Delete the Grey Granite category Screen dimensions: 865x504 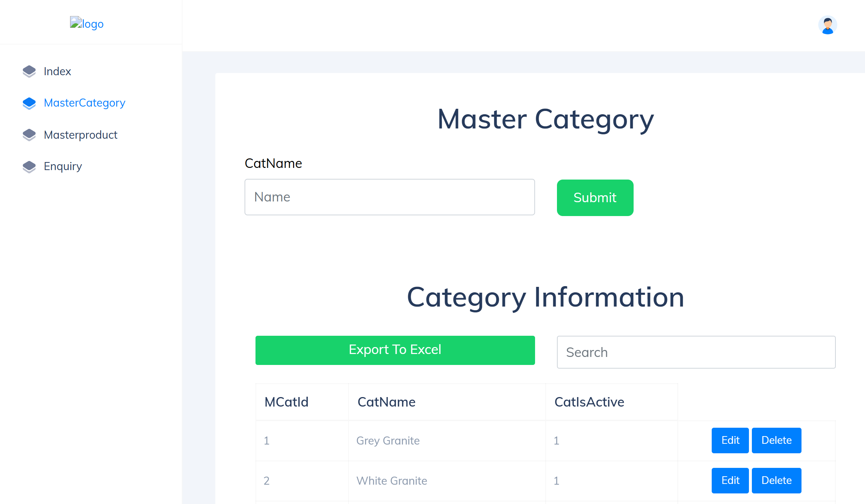(776, 440)
